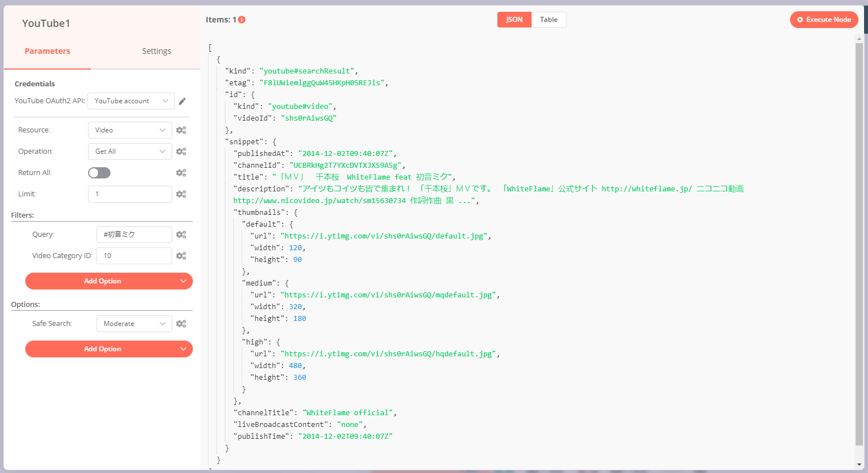Click the pencil icon to edit credentials
Image resolution: width=868 pixels, height=473 pixels.
pyautogui.click(x=182, y=102)
